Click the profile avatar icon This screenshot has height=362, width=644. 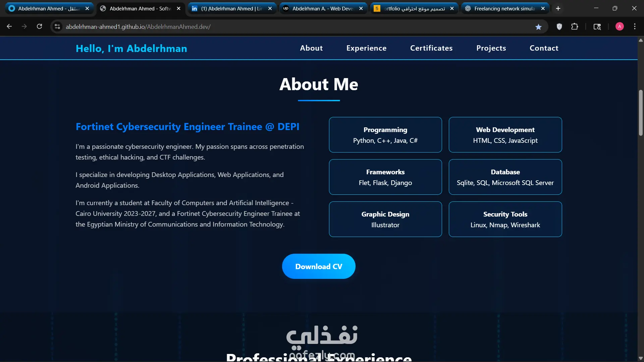click(620, 27)
